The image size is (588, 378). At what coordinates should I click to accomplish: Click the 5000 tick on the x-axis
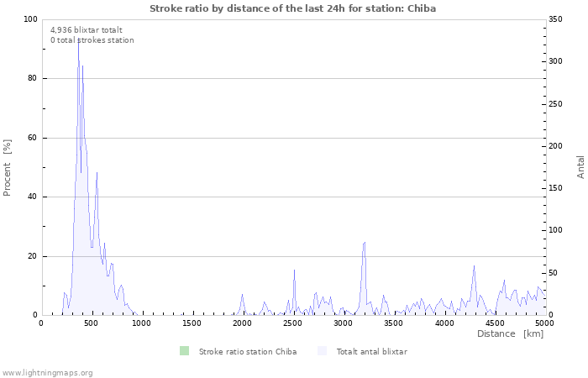tap(544, 323)
